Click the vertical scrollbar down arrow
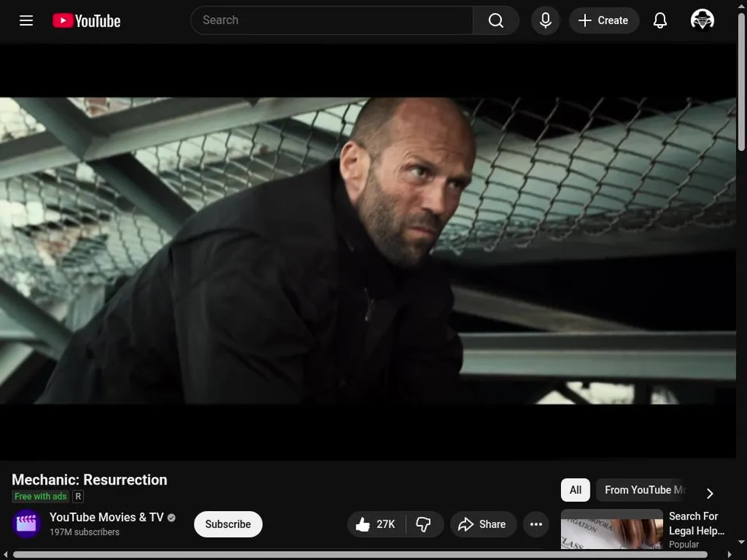This screenshot has width=747, height=560. click(x=742, y=542)
